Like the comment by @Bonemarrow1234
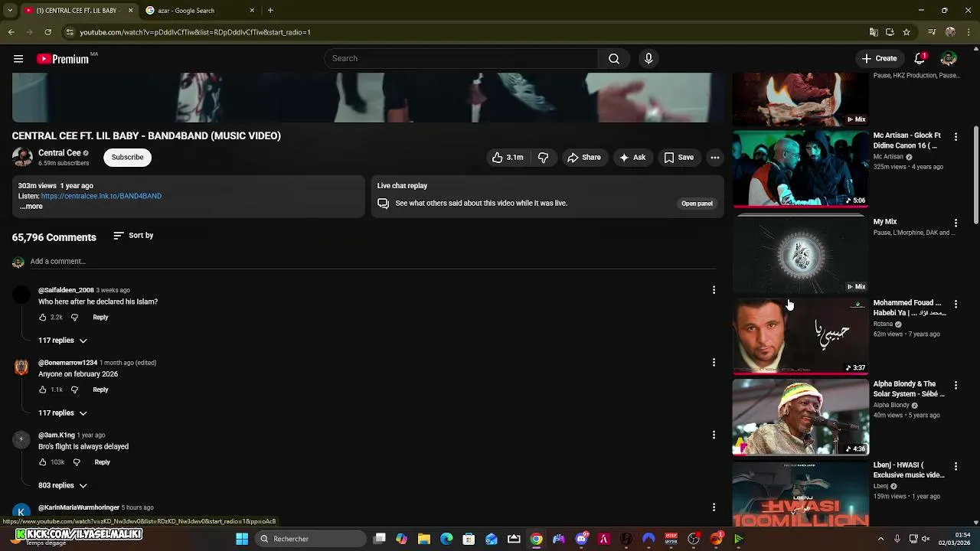 pyautogui.click(x=43, y=390)
